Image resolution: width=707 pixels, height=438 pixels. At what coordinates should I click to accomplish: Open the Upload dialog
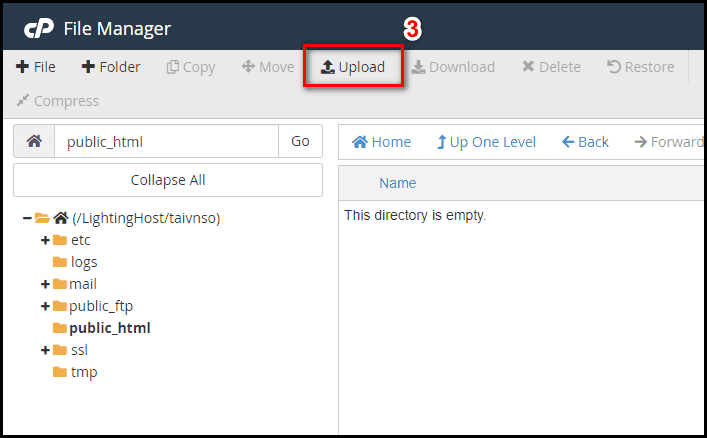click(x=353, y=67)
